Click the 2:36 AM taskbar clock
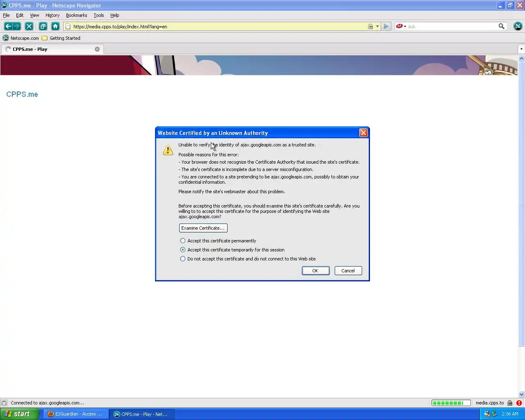Screen dimensions: 525x420 click(x=510, y=414)
